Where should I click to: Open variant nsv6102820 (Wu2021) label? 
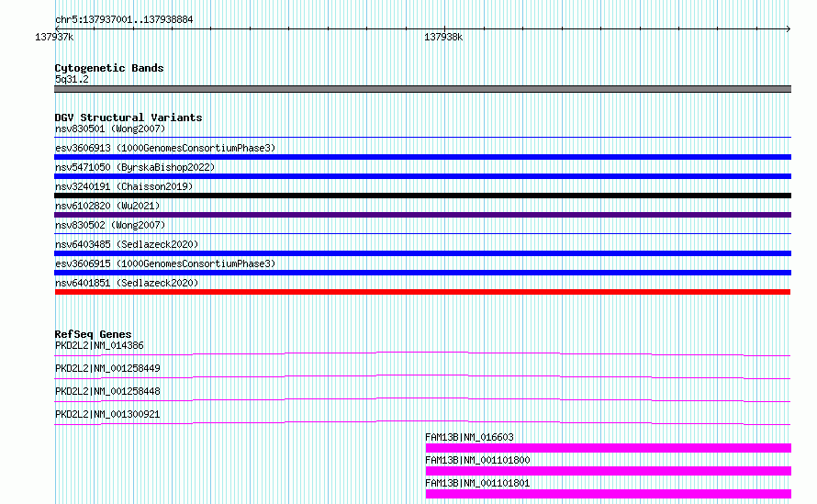[107, 206]
